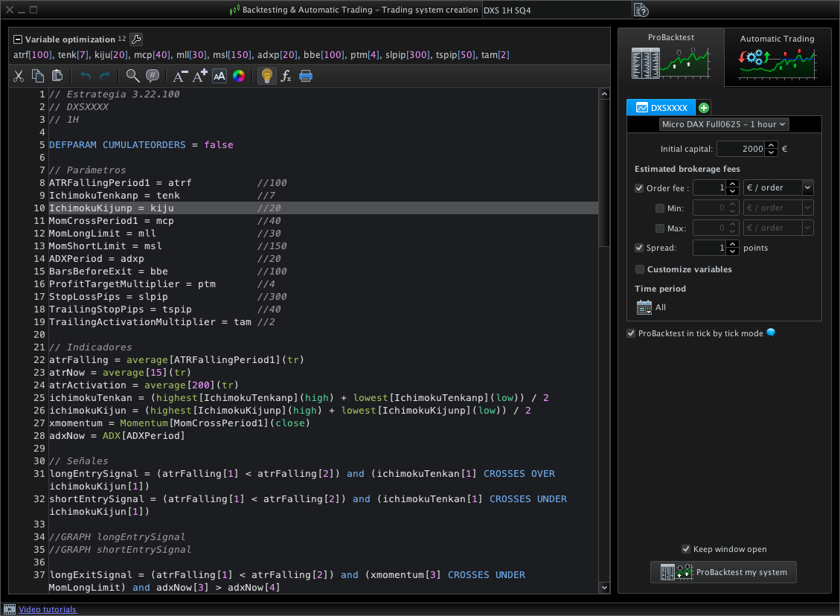Click the ProBacktest my system button
Screen dimensions: 840x616
tap(723, 571)
